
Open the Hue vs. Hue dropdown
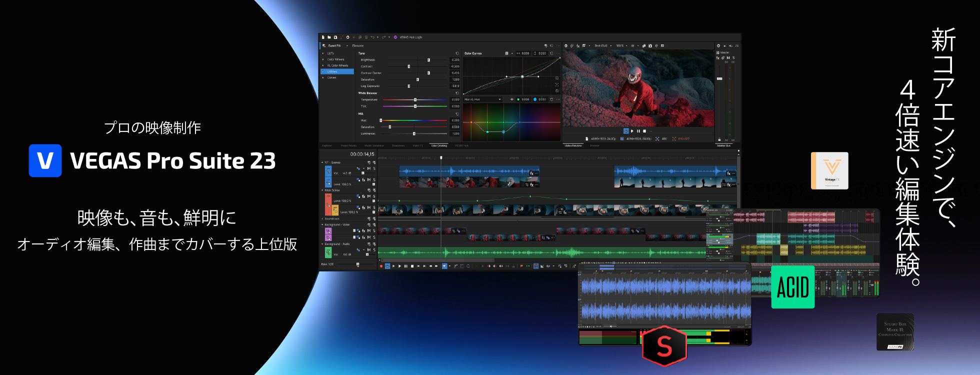(499, 99)
